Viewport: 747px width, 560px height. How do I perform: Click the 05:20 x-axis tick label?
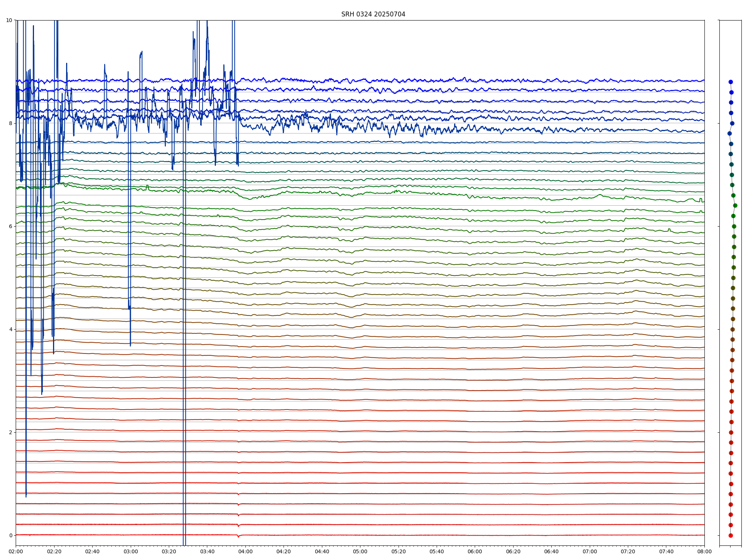pos(399,551)
